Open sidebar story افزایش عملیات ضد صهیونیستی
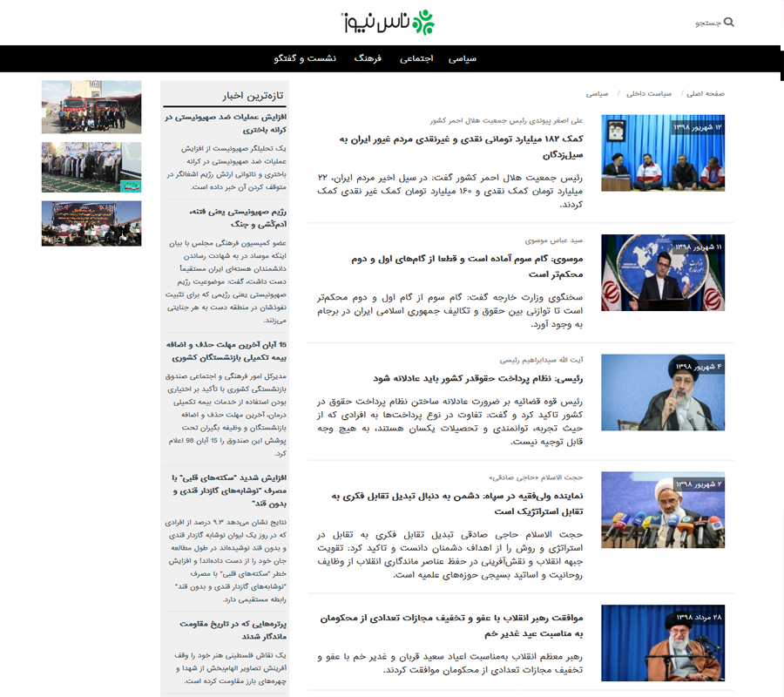This screenshot has width=784, height=697. [x=226, y=124]
